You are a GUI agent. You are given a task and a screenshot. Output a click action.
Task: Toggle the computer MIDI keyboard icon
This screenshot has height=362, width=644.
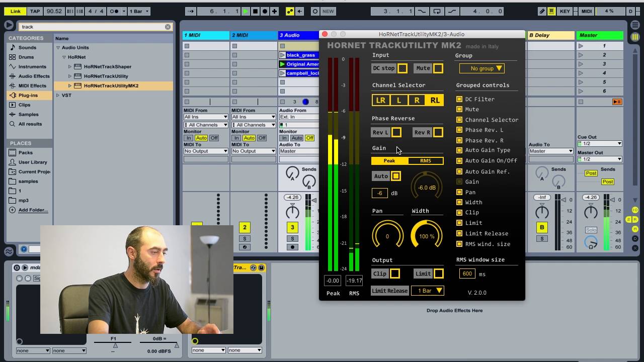pos(551,11)
